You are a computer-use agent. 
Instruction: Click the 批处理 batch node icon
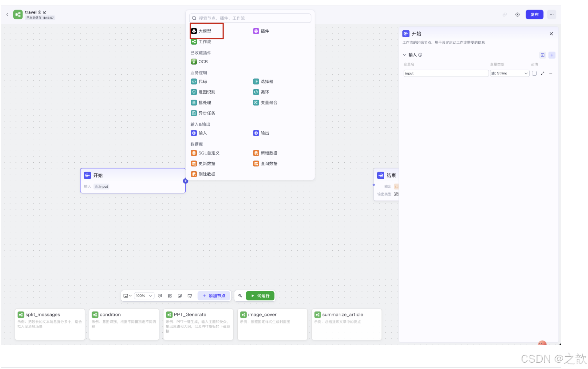pyautogui.click(x=194, y=103)
